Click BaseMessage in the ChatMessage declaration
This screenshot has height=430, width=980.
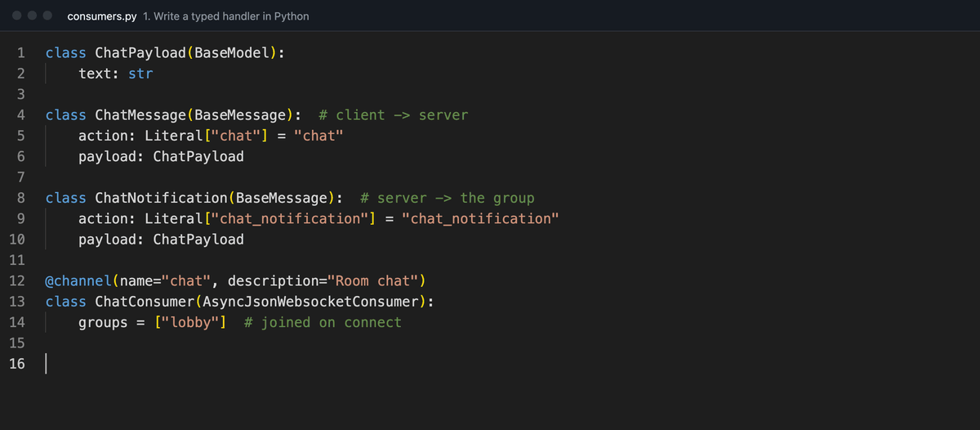pyautogui.click(x=240, y=115)
